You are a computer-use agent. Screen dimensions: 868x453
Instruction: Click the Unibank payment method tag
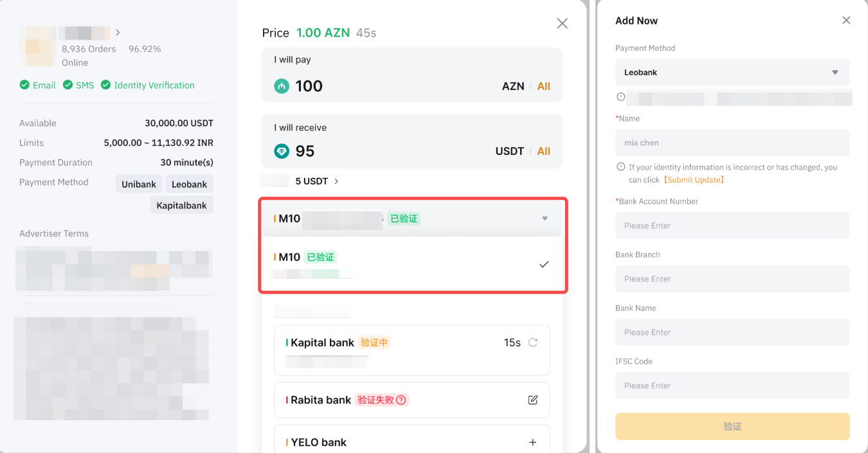click(139, 184)
